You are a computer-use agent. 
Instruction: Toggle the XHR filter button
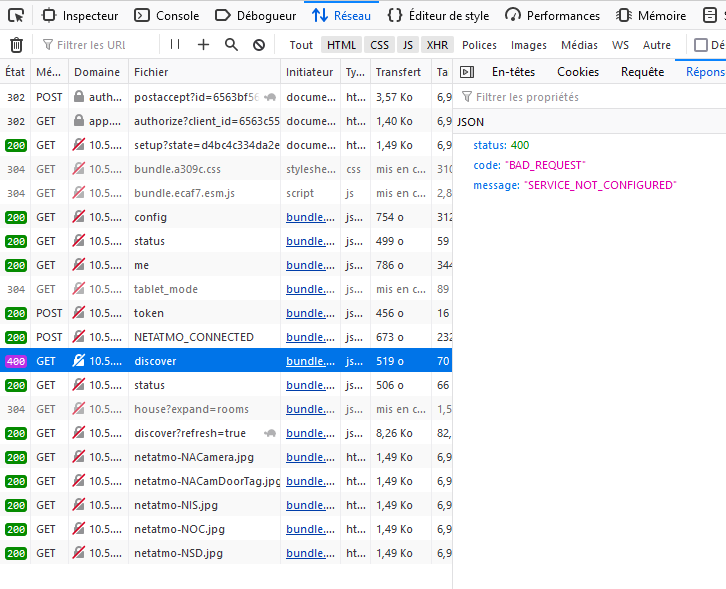click(x=437, y=45)
